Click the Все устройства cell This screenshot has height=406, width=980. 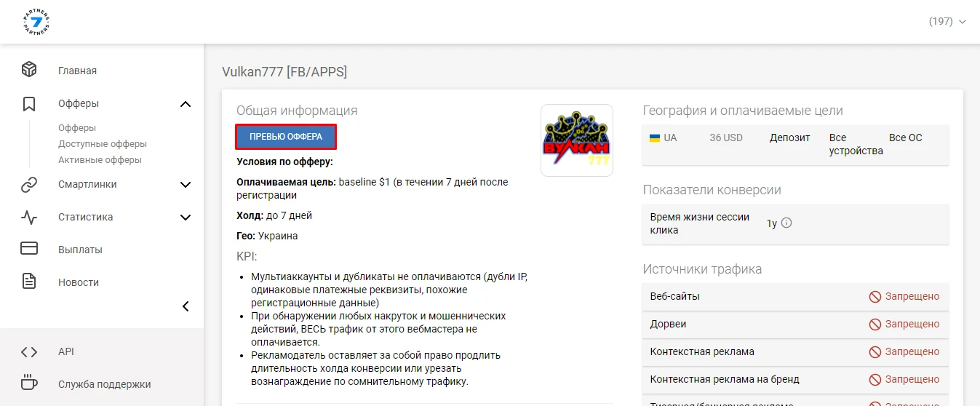pos(856,144)
